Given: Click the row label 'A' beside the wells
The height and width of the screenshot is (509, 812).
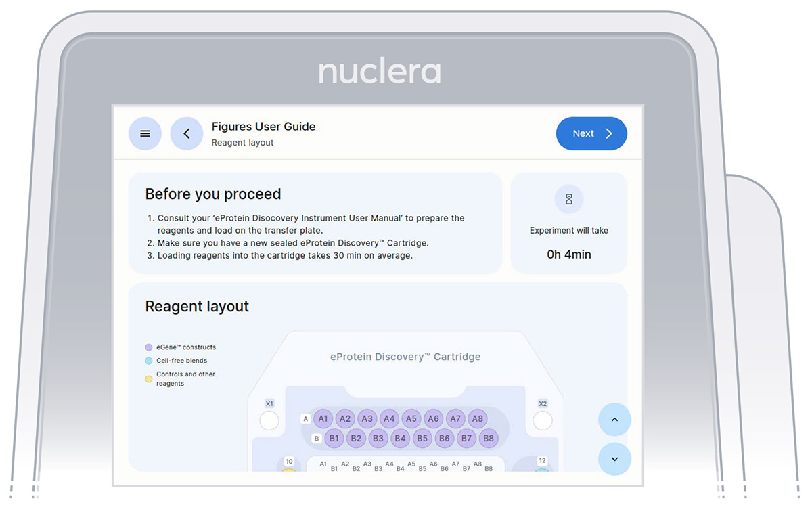Looking at the screenshot, I should 306,419.
